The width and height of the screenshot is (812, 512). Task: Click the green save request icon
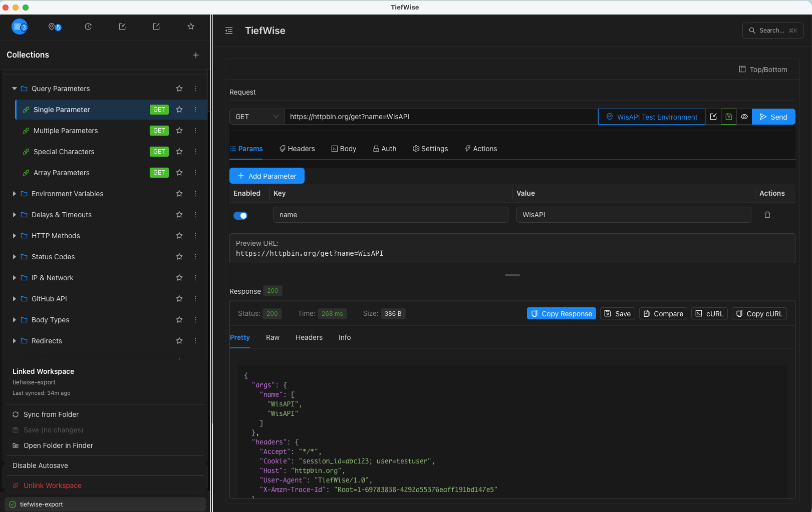point(729,117)
